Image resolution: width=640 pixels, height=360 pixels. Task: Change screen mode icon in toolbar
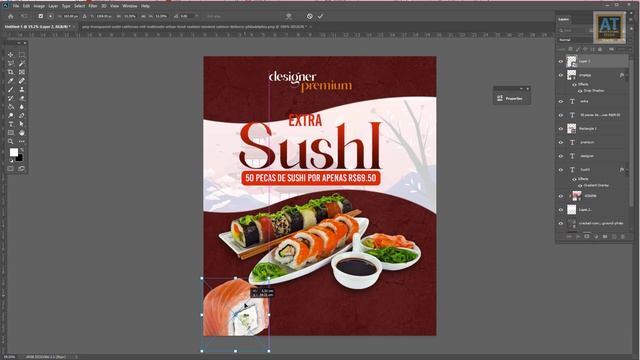pos(22,168)
